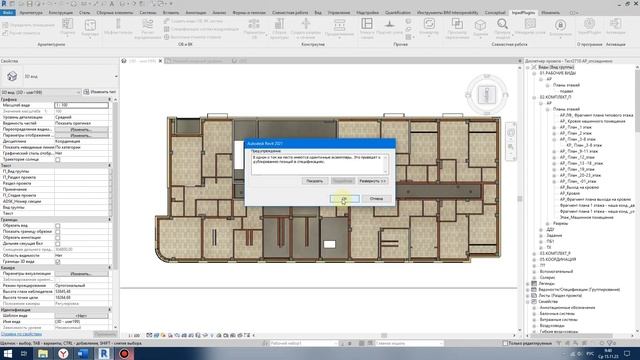Collapse the 01.РАБОЧИЕ ВИДЫ tree node
The width and height of the screenshot is (640, 360).
pyautogui.click(x=534, y=73)
